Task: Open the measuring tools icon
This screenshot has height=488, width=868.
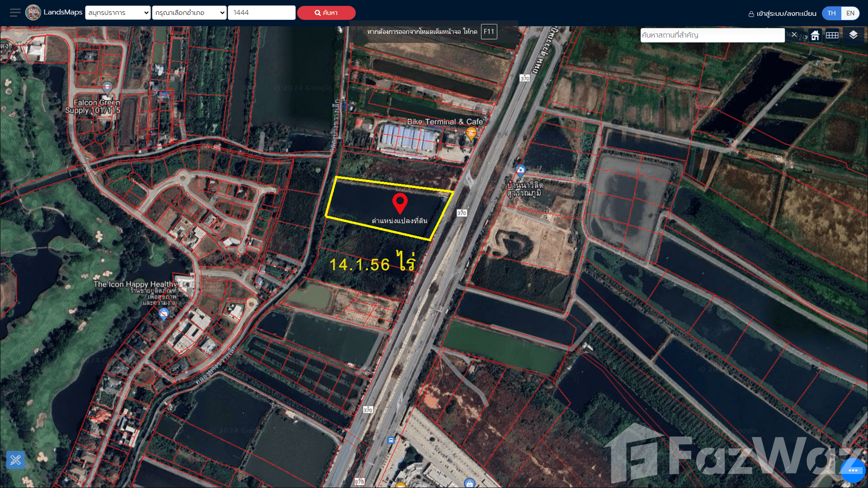Action: [x=16, y=460]
